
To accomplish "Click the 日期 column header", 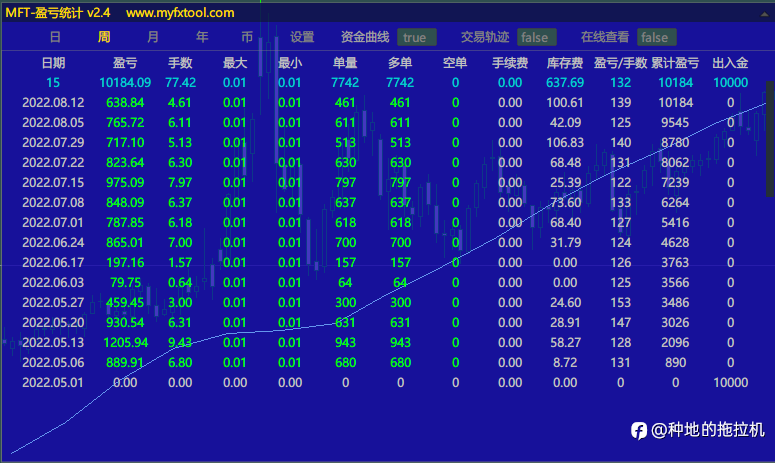I will click(x=53, y=63).
